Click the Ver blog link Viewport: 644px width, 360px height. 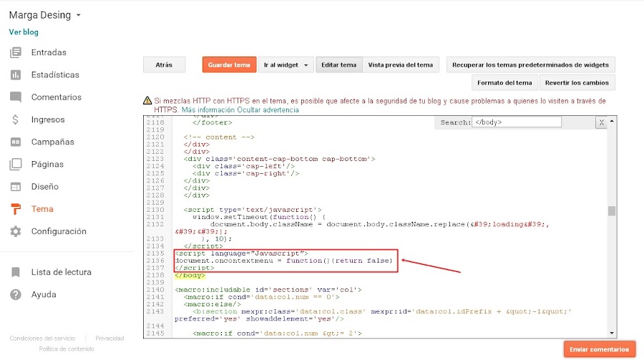tap(24, 32)
